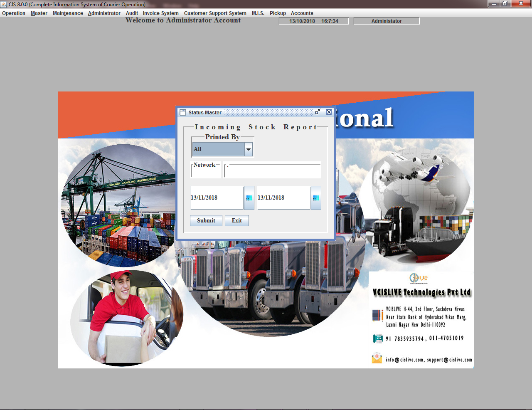Click 'VCISLIVE Technologies Pvt Ltd' heading

click(421, 293)
